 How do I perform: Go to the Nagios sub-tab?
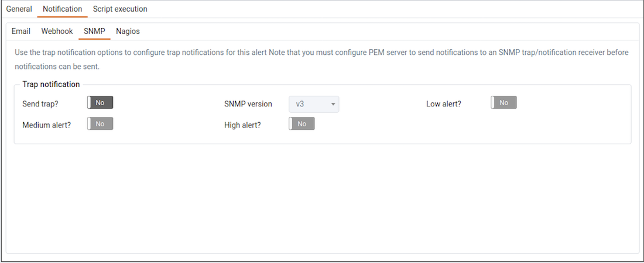128,31
